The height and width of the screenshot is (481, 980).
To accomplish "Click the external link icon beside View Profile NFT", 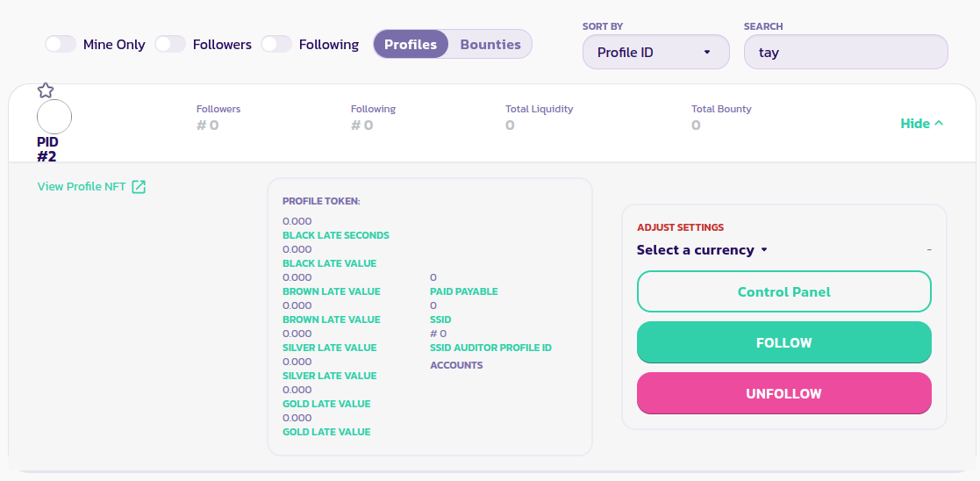I will pyautogui.click(x=139, y=186).
